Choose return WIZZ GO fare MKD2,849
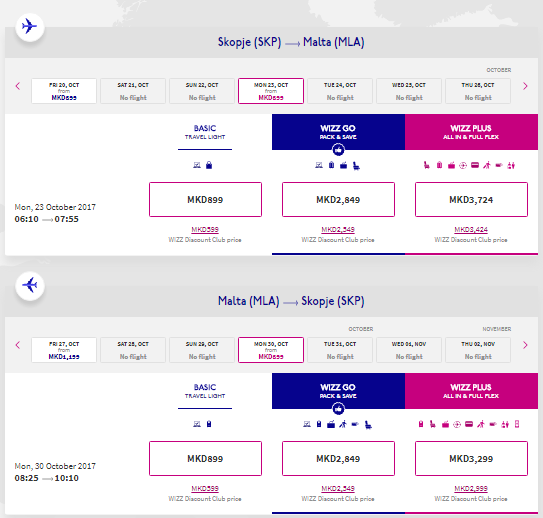The height and width of the screenshot is (518, 543). pyautogui.click(x=338, y=458)
